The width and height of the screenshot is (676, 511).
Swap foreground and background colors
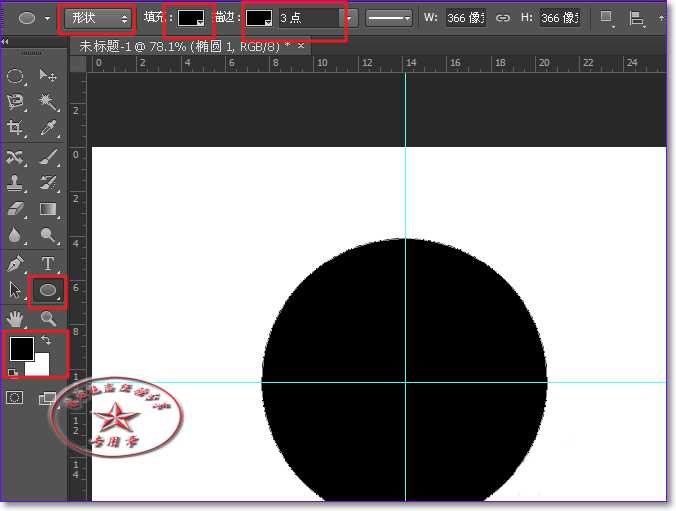45,341
